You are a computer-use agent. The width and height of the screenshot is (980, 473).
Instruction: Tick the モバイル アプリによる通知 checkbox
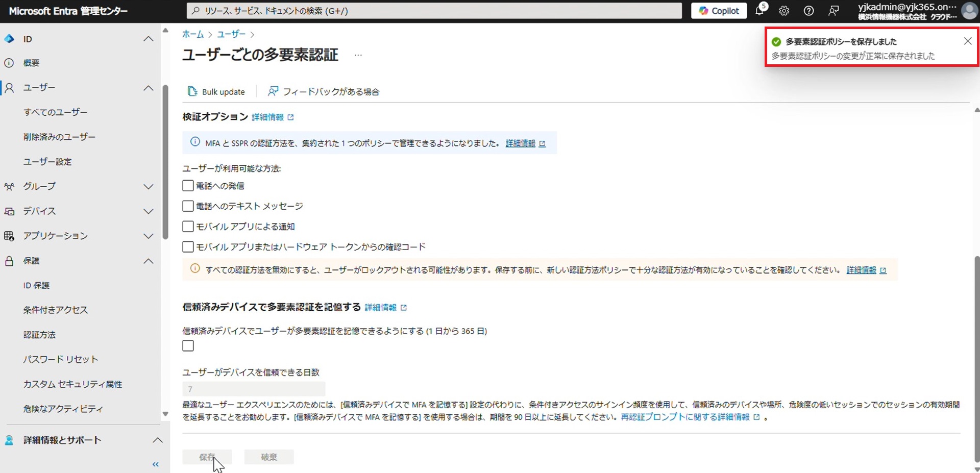coord(188,227)
